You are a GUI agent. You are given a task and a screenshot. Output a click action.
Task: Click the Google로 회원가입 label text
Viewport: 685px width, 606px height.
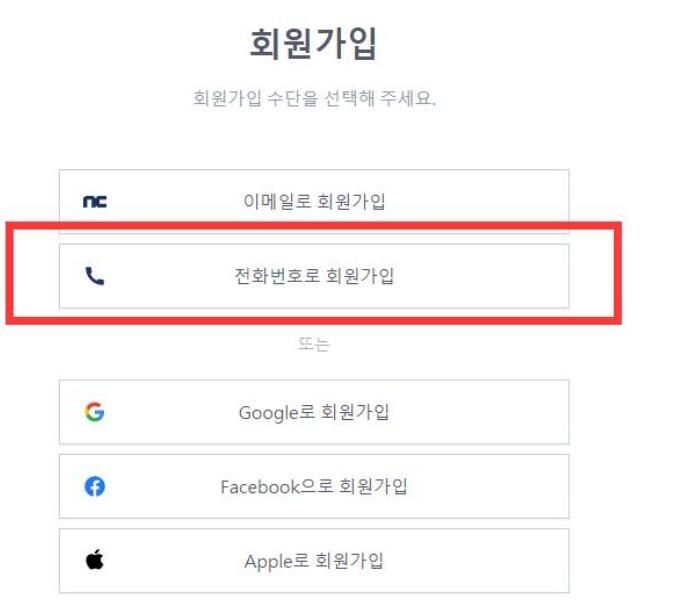point(314,412)
